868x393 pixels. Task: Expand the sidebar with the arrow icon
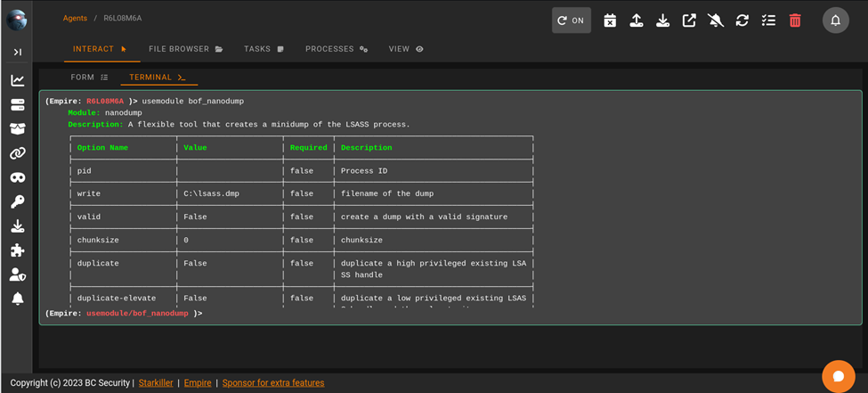point(17,53)
